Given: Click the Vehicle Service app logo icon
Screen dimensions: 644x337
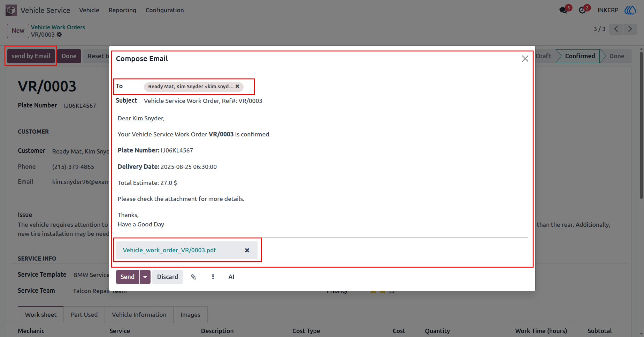Looking at the screenshot, I should click(x=11, y=10).
